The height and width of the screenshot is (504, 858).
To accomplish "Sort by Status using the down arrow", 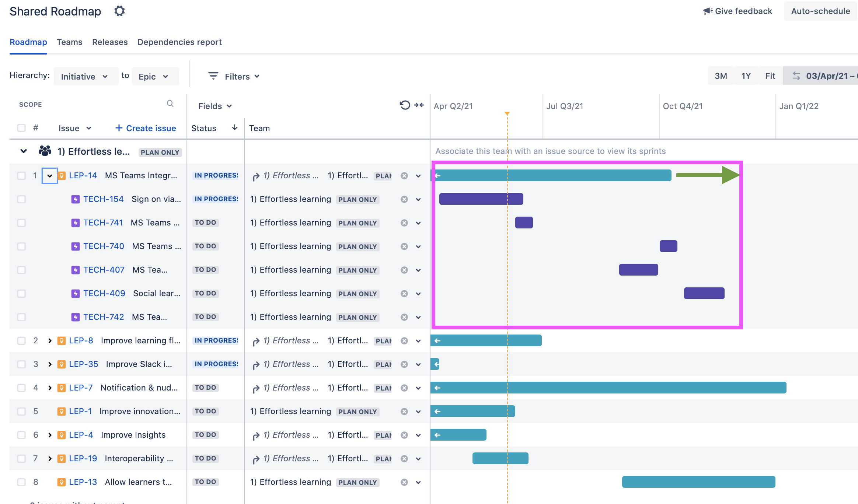I will 235,127.
